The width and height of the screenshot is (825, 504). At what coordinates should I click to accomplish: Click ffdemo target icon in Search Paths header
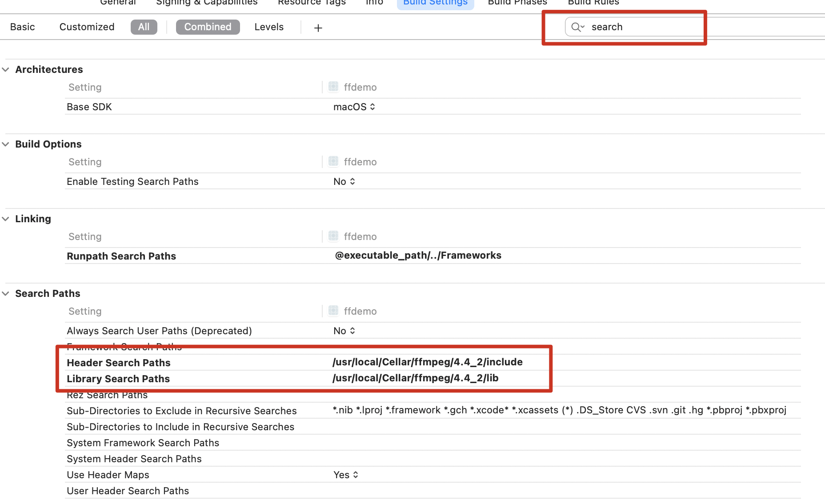click(333, 311)
